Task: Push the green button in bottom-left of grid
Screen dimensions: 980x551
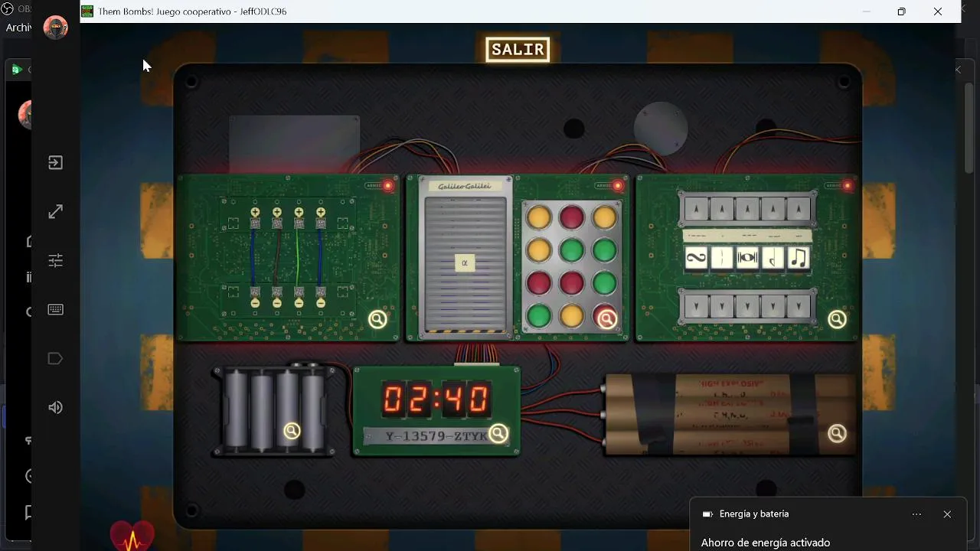Action: click(x=539, y=315)
